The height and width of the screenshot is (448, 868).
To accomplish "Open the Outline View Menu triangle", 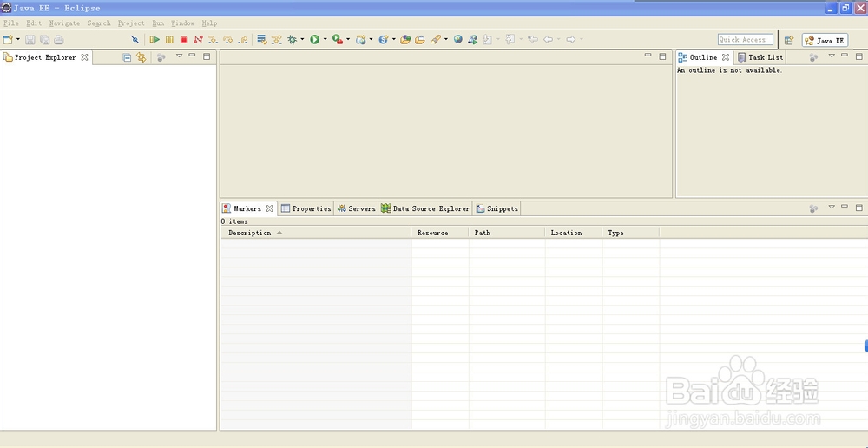I will (x=832, y=56).
